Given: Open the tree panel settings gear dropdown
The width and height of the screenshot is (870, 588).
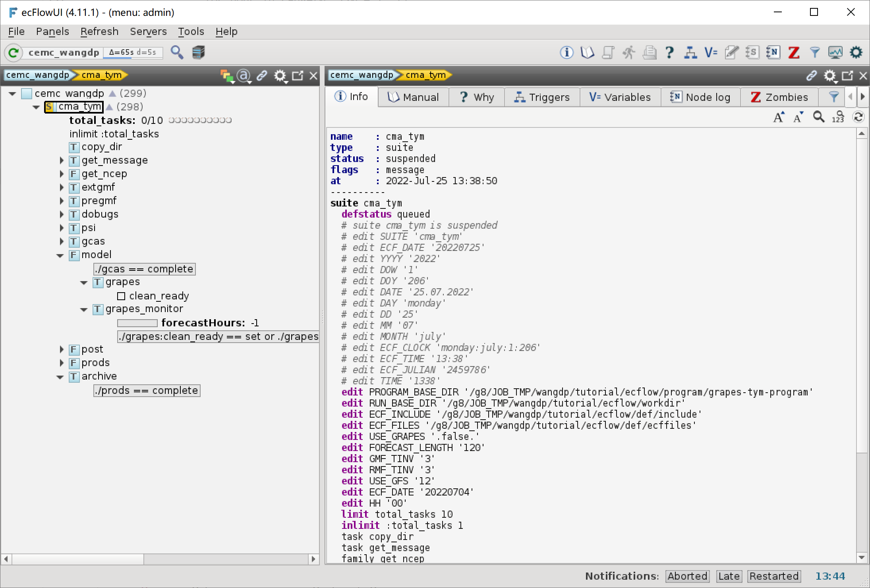Looking at the screenshot, I should point(280,76).
